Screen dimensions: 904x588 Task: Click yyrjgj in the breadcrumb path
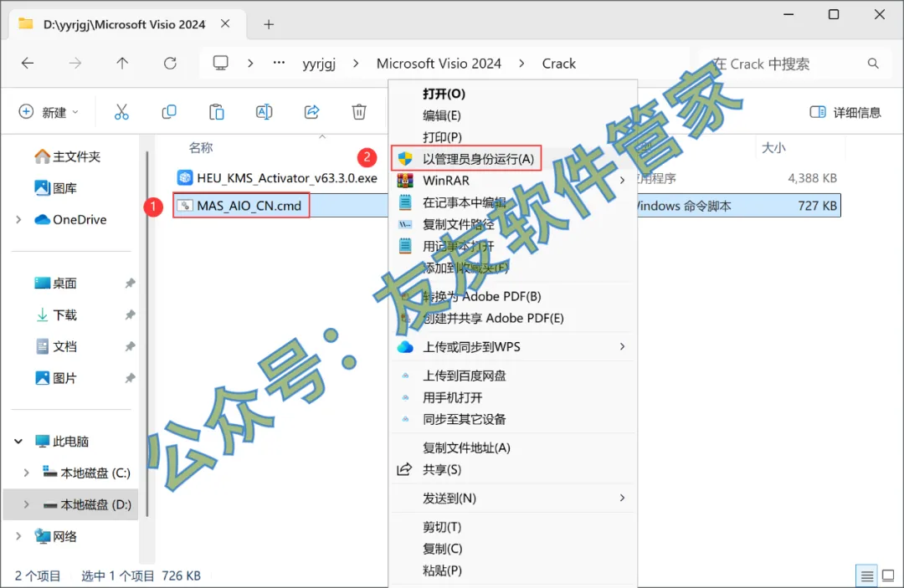pos(319,64)
